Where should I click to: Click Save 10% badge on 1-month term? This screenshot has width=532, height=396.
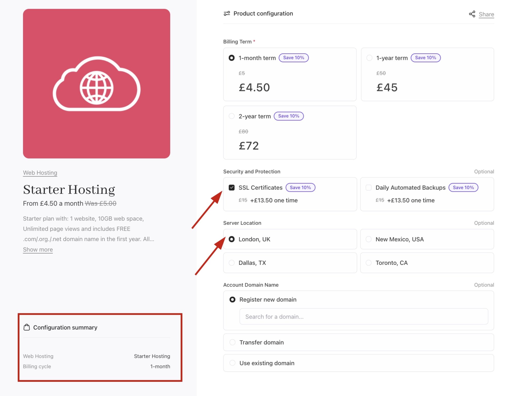(294, 58)
